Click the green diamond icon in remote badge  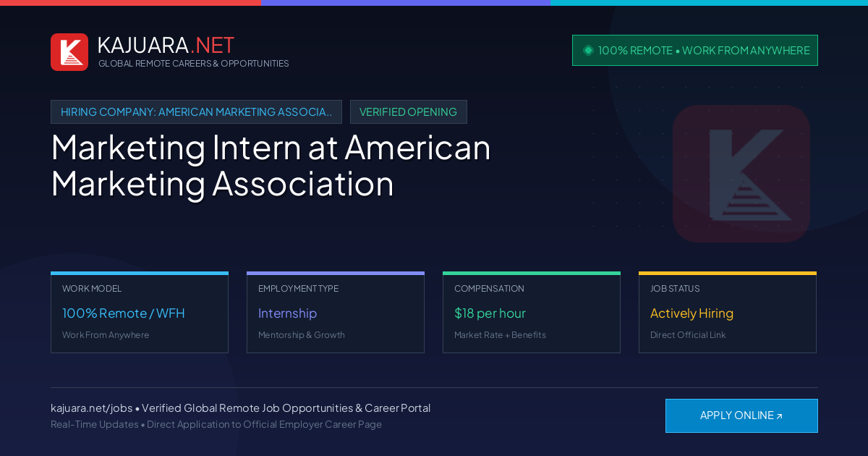[x=588, y=51]
